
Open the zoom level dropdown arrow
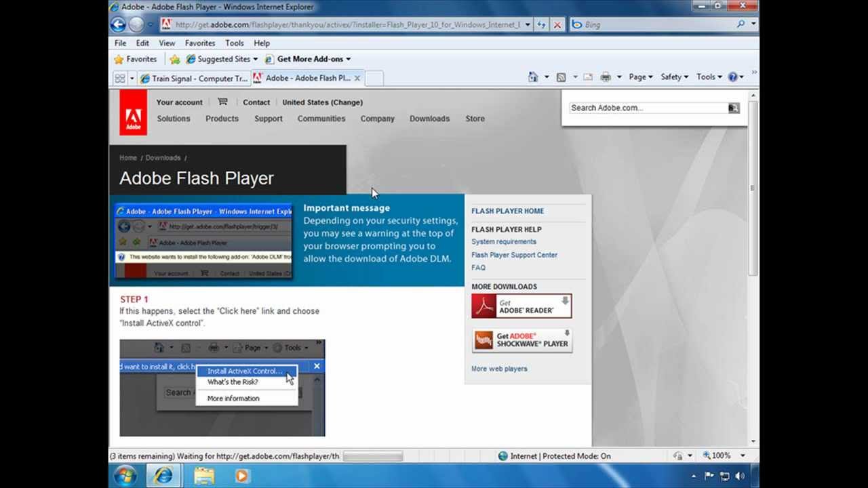(743, 456)
